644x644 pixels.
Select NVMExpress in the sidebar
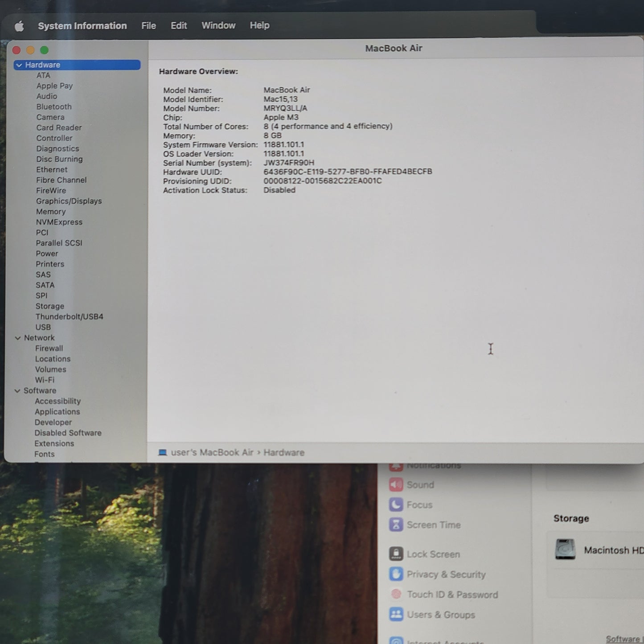(59, 222)
